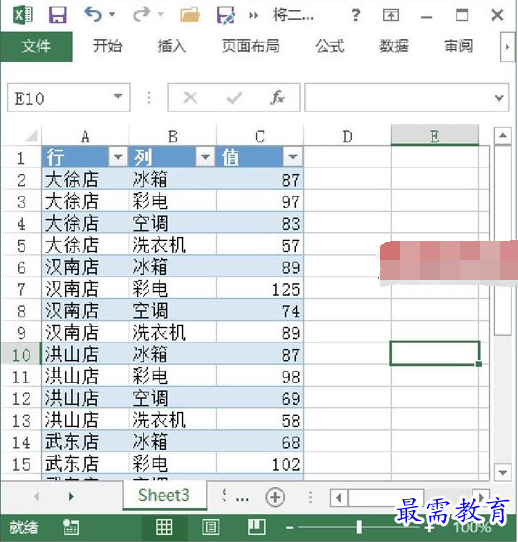Switch to Page Layout view
This screenshot has height=542, width=518.
pyautogui.click(x=210, y=527)
